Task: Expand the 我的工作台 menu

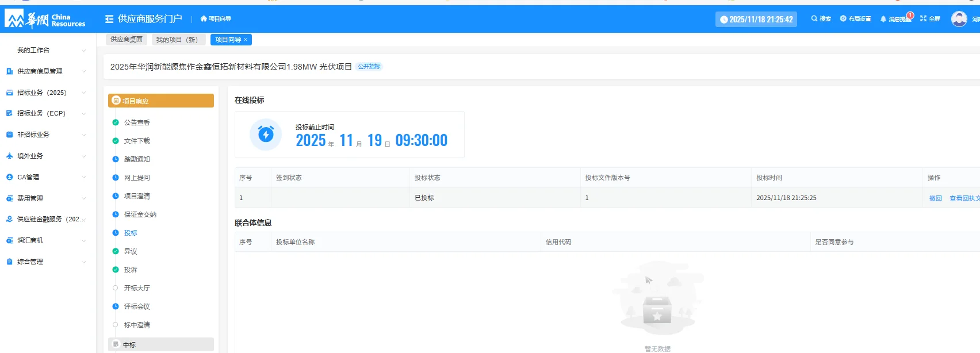Action: [47, 50]
